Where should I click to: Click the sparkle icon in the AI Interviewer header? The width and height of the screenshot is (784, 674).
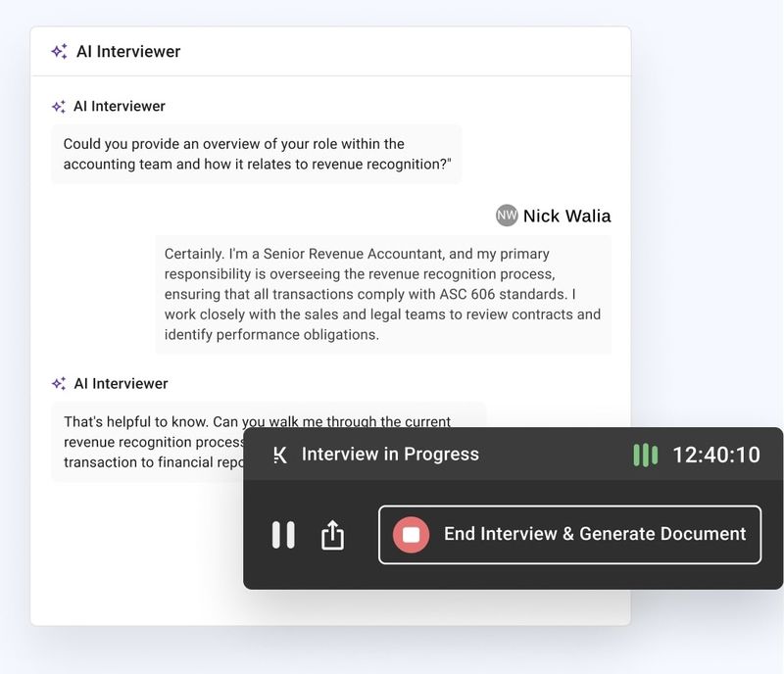coord(58,51)
